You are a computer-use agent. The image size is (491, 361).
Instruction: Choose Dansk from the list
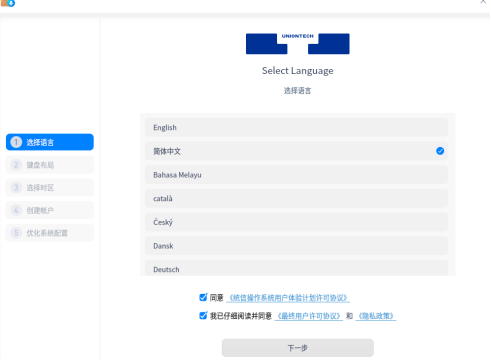[296, 246]
